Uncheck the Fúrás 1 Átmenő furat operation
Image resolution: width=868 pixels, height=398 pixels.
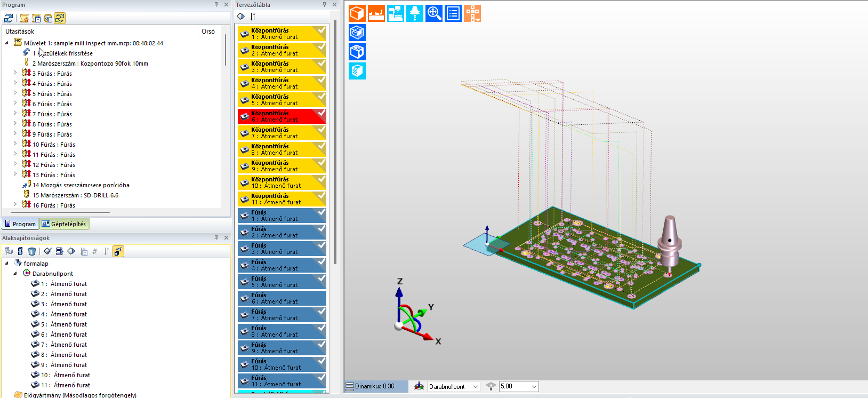click(321, 212)
